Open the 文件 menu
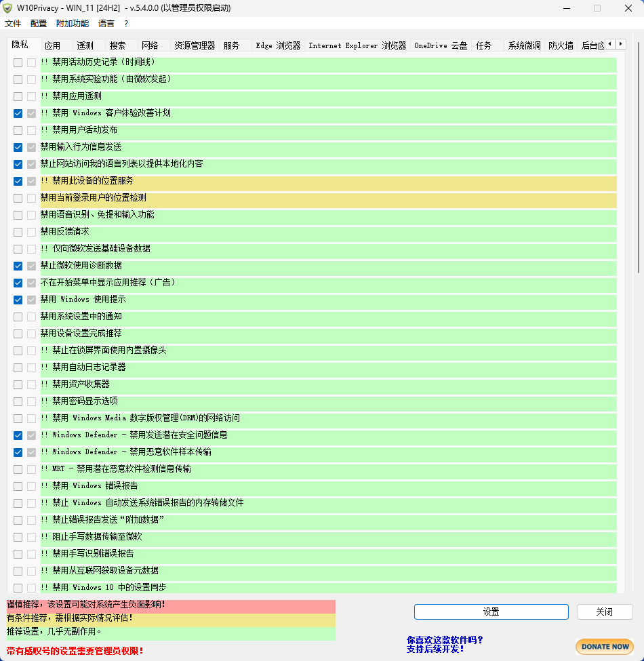644x661 pixels. click(x=13, y=24)
